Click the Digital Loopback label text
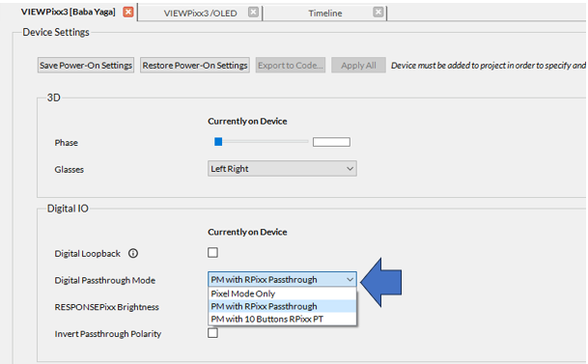Viewport: 588px width, 364px height. point(87,254)
